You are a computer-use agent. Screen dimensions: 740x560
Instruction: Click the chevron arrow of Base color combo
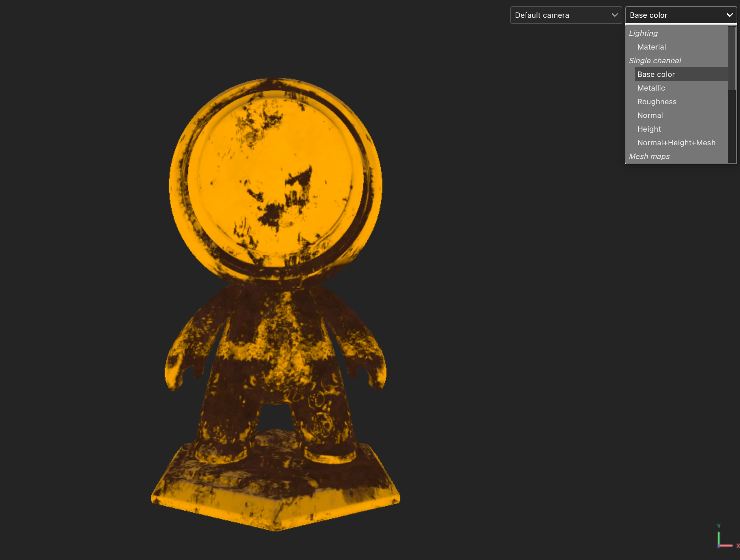(x=729, y=15)
